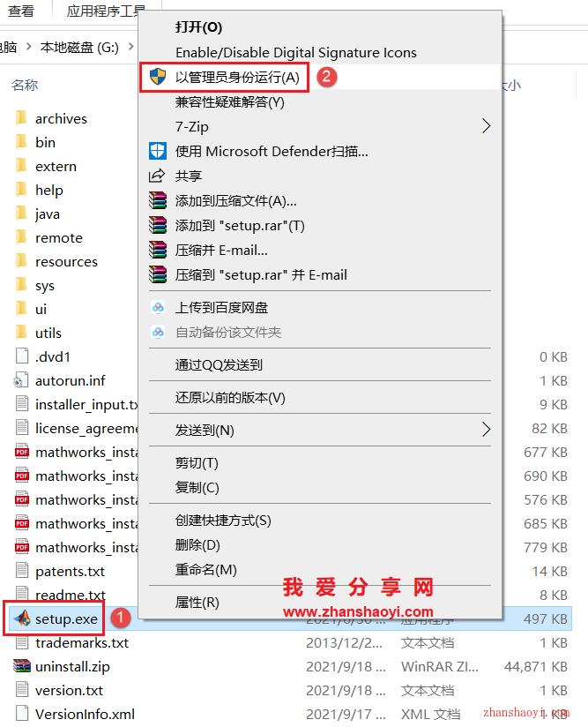Click the Baidu Netdisk icon beside 上传到百度网盘
This screenshot has width=588, height=727.
[x=158, y=307]
